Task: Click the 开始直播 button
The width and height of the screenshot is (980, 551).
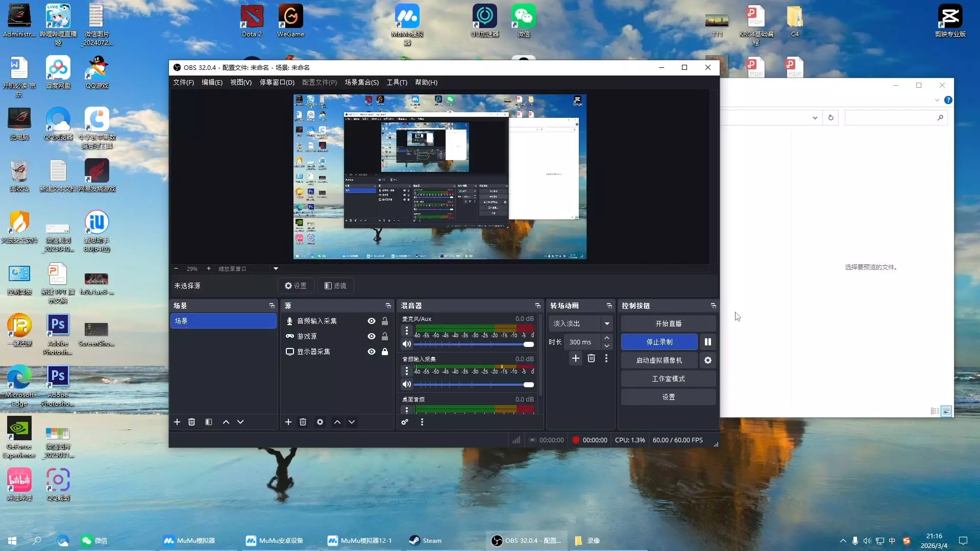Action: (668, 323)
